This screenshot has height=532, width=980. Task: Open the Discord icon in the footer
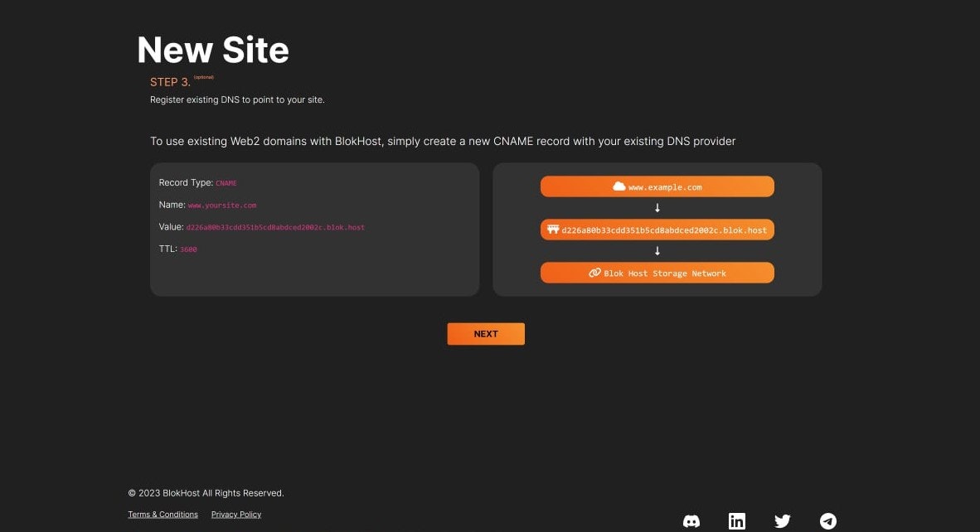pos(691,521)
